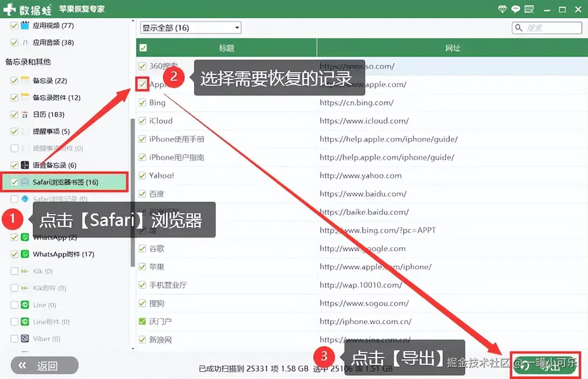Image resolution: width=588 pixels, height=379 pixels.
Task: Click the diamond VIP icon in title bar
Action: click(502, 9)
